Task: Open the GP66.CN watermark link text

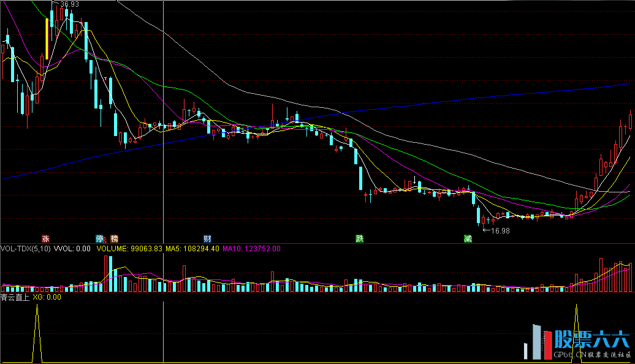Action: pos(569,355)
